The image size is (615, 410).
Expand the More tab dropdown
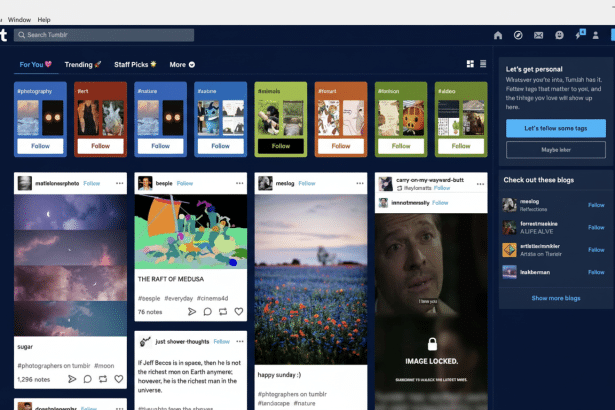click(x=182, y=65)
